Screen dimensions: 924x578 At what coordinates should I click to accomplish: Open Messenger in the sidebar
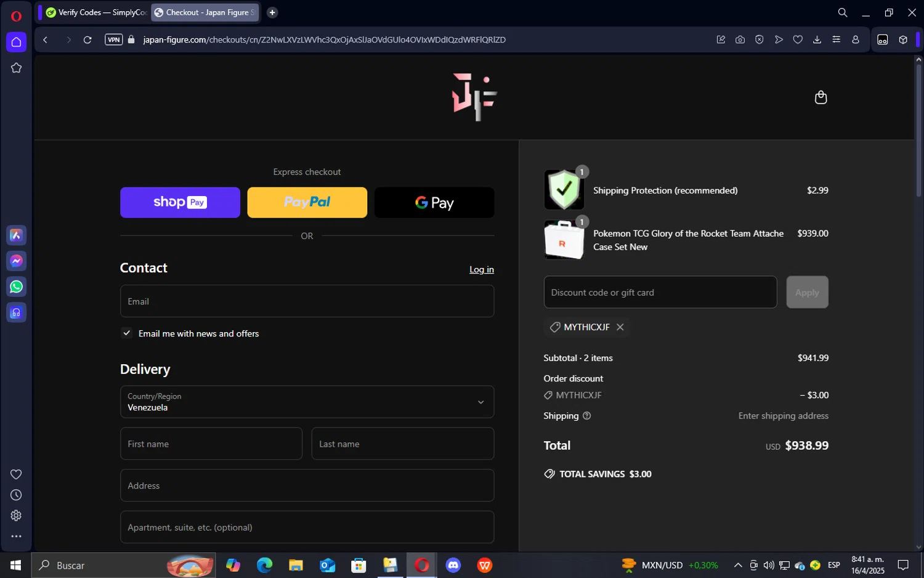(x=17, y=261)
